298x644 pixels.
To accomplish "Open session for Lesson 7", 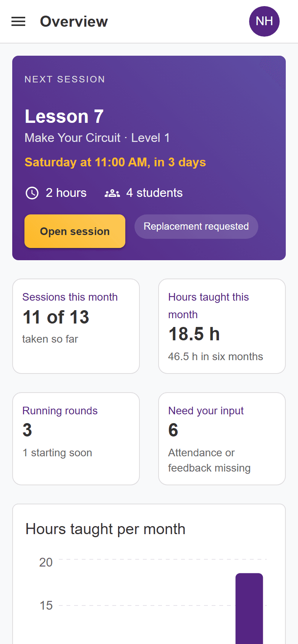I will [x=75, y=231].
